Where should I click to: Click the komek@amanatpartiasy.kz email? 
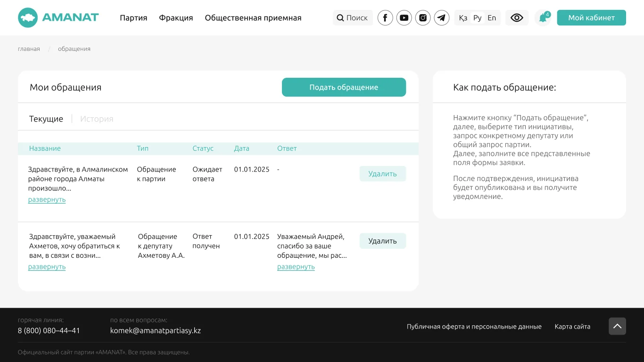[x=156, y=330]
